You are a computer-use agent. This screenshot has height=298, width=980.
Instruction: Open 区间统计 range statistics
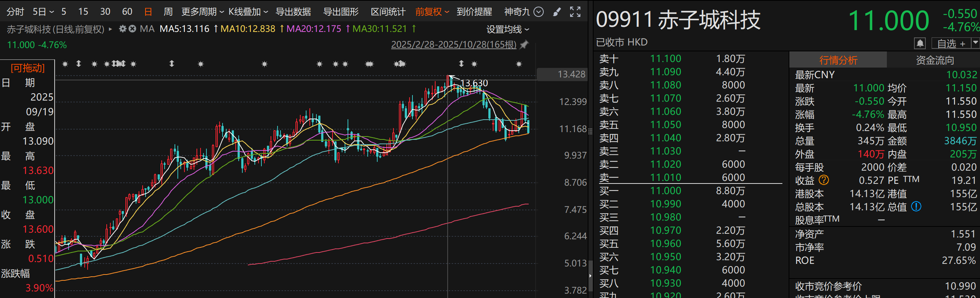[388, 12]
